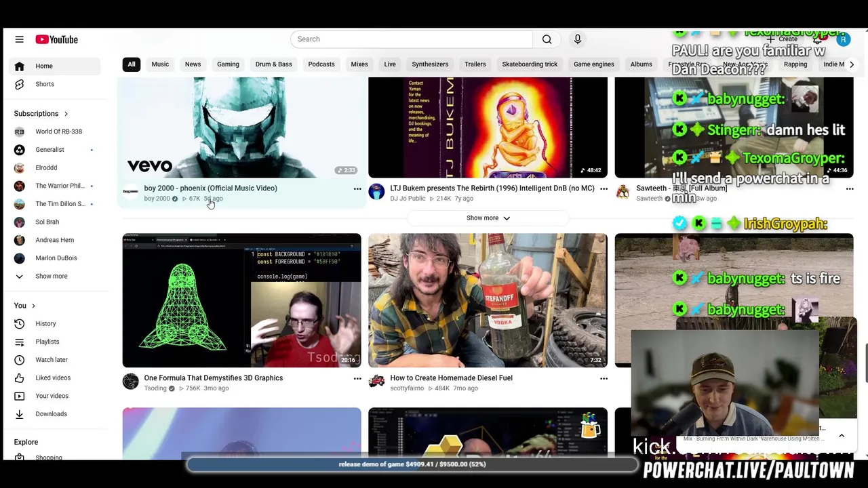Open Sol Brah channel subscription
The height and width of the screenshot is (488, 868).
coord(54,222)
